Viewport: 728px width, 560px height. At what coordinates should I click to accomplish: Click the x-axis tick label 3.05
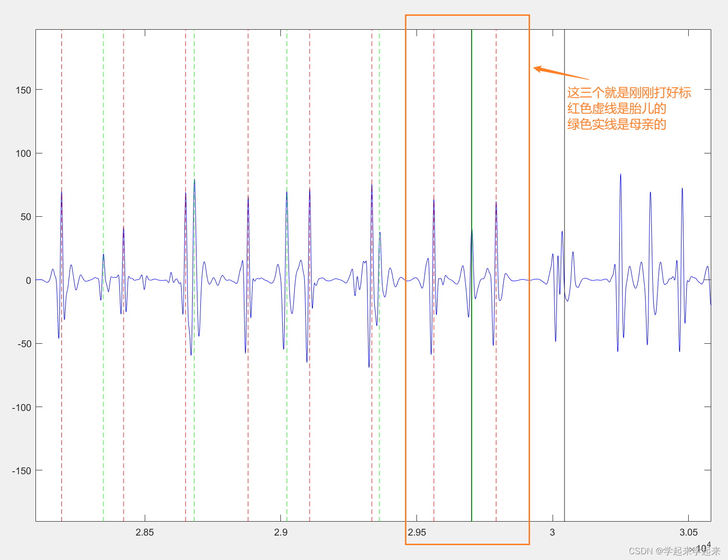click(x=689, y=532)
